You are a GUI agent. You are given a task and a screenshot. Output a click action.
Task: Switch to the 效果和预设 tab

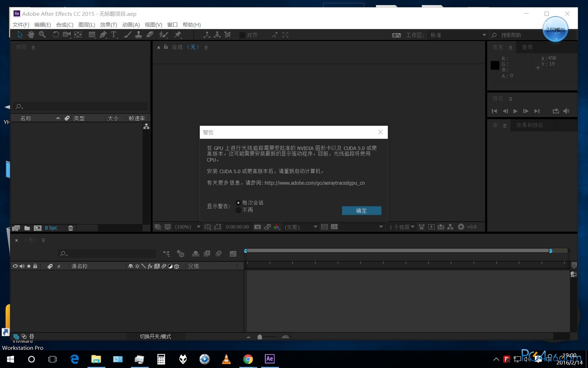[x=530, y=125]
